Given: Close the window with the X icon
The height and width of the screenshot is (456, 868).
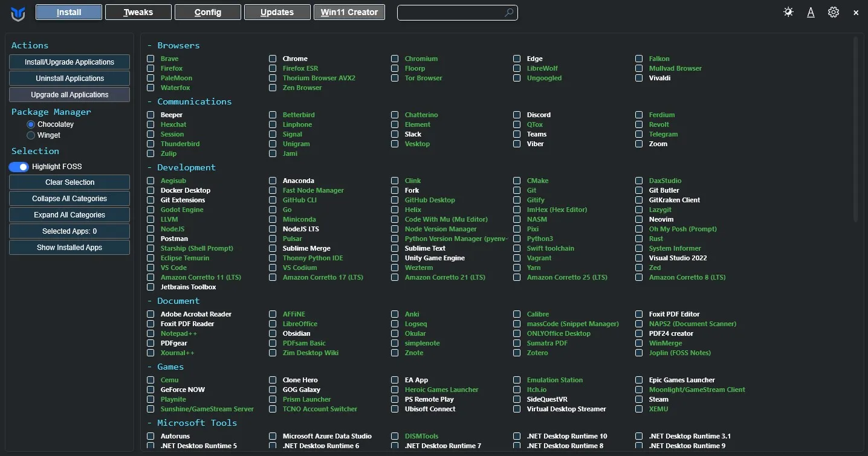Looking at the screenshot, I should point(856,13).
